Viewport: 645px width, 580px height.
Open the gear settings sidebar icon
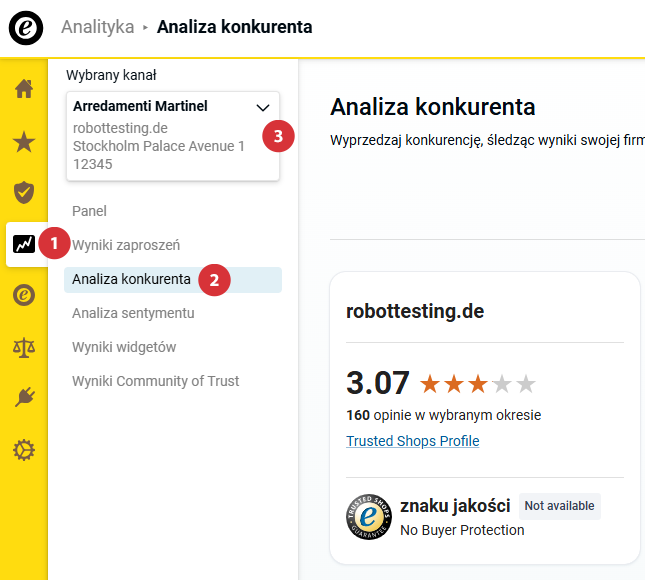(24, 451)
